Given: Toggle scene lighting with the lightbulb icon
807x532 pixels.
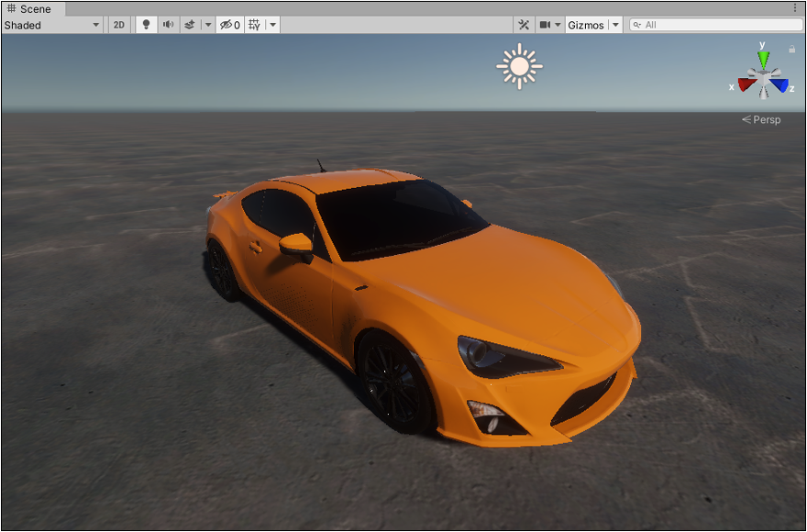Looking at the screenshot, I should (145, 25).
